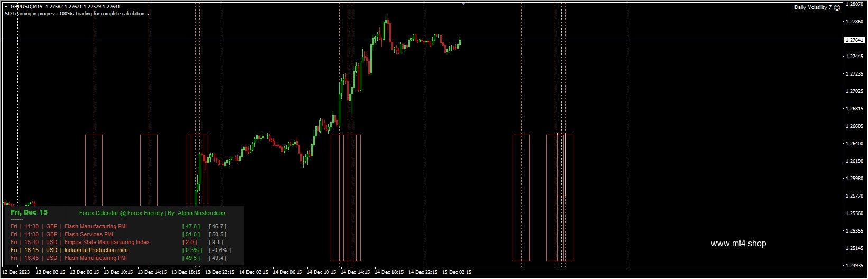Viewport: 868px width, 279px height.
Task: Click the 1.25980 price axis label
Action: (855, 179)
